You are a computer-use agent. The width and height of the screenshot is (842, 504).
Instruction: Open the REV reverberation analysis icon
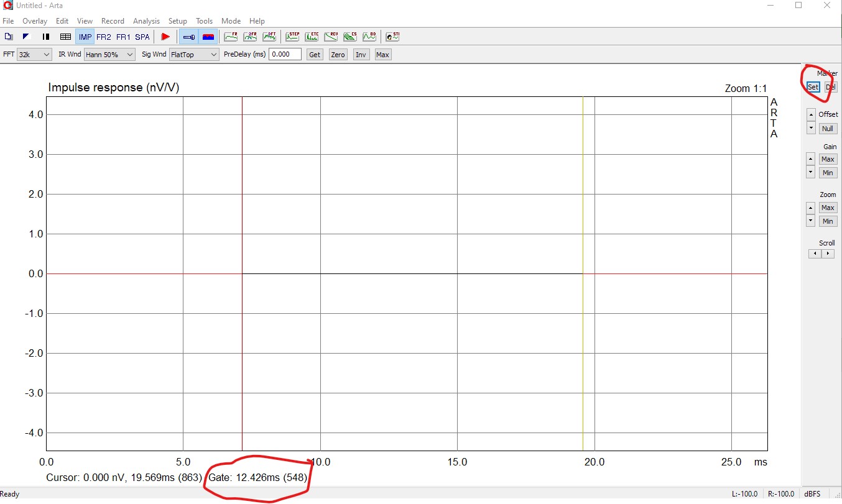click(x=331, y=37)
